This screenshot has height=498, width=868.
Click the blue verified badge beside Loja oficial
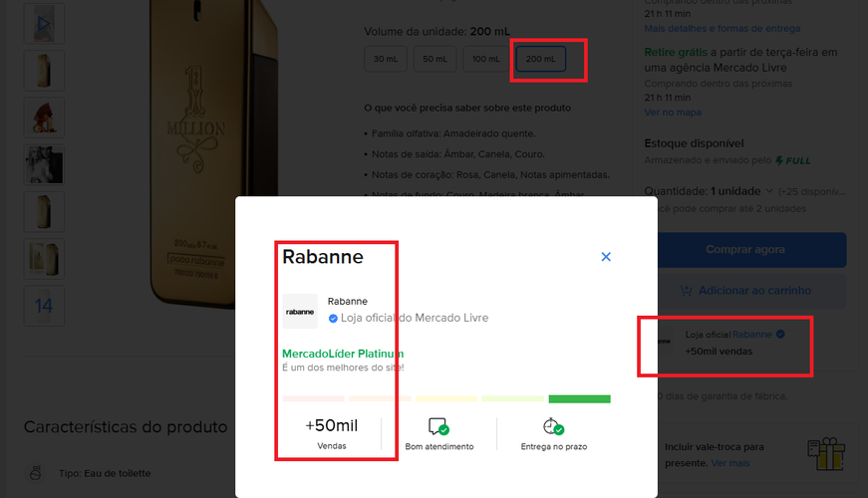coord(333,319)
